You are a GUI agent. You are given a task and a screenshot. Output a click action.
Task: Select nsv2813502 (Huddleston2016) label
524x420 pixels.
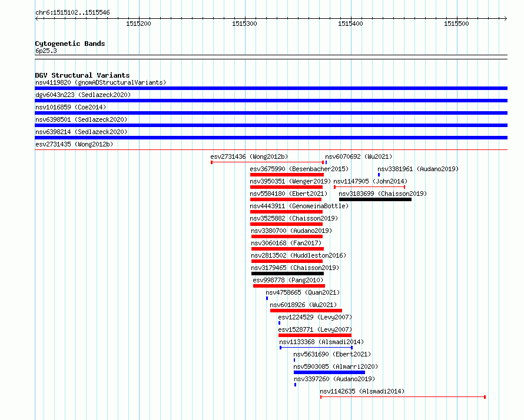[299, 255]
